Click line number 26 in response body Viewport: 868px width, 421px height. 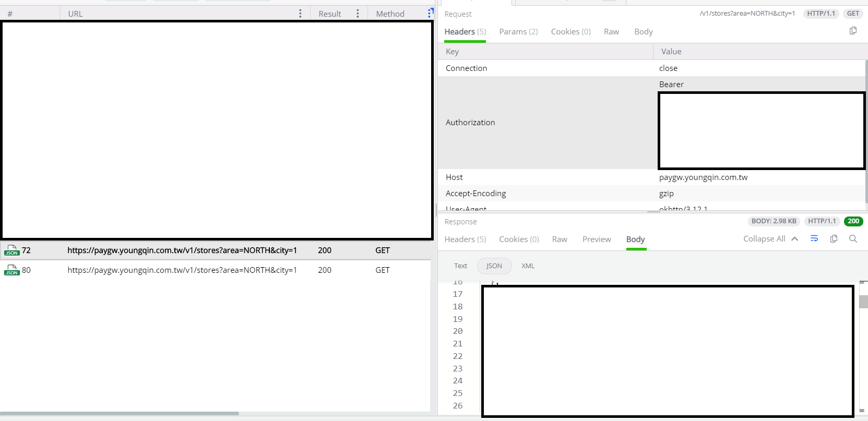(x=458, y=406)
